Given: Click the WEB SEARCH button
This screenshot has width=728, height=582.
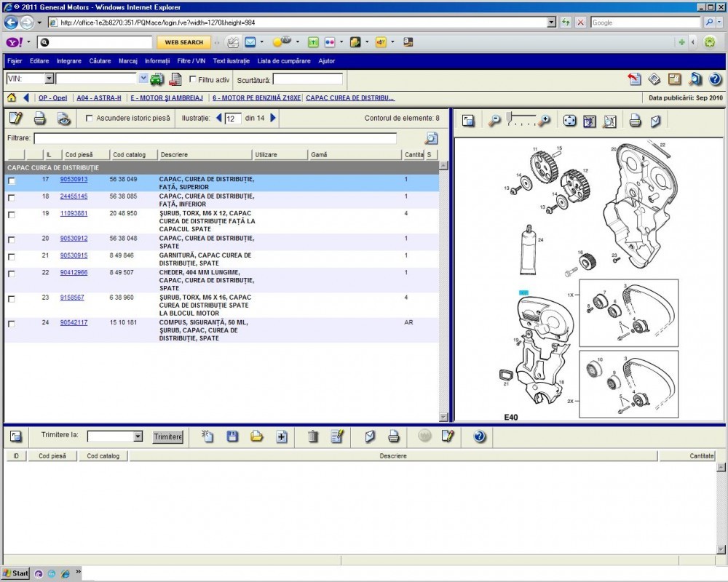Looking at the screenshot, I should pyautogui.click(x=184, y=42).
